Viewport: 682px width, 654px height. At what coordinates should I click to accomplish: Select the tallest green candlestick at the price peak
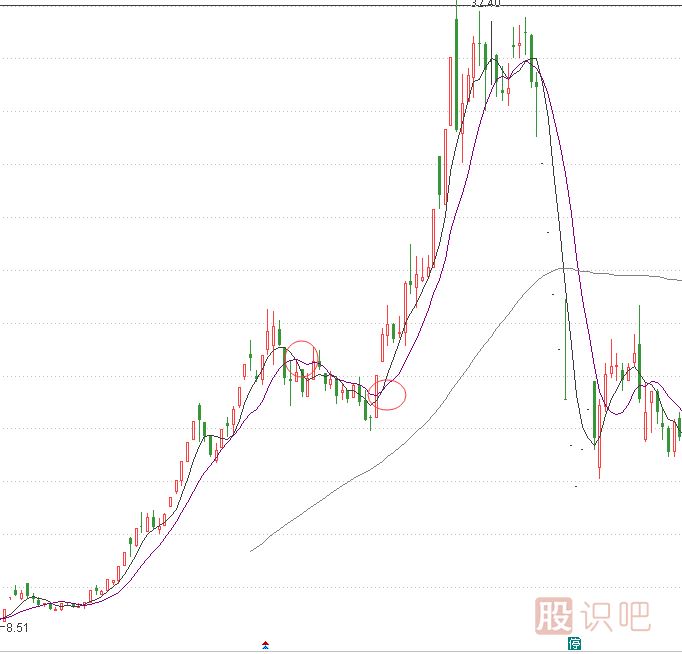pos(456,75)
